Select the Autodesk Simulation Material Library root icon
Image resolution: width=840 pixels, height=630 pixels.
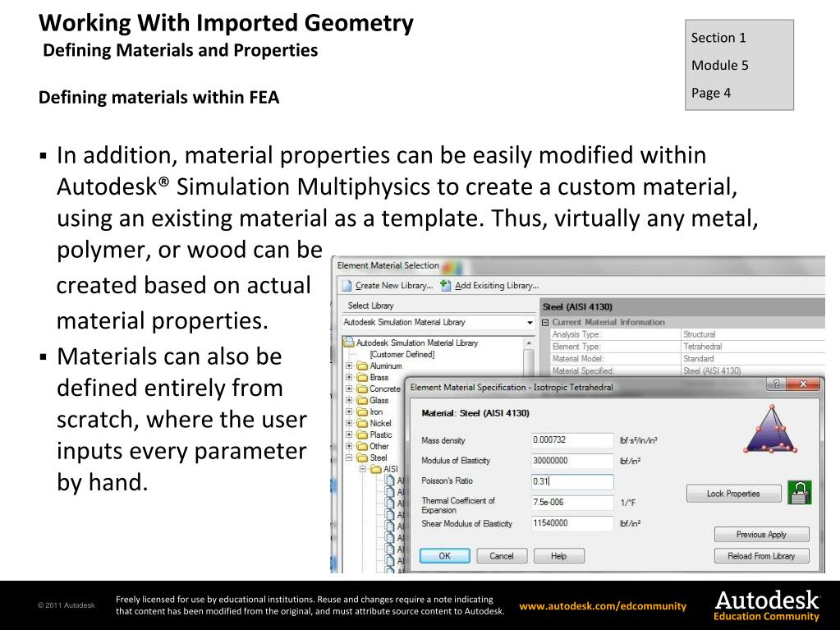(349, 343)
